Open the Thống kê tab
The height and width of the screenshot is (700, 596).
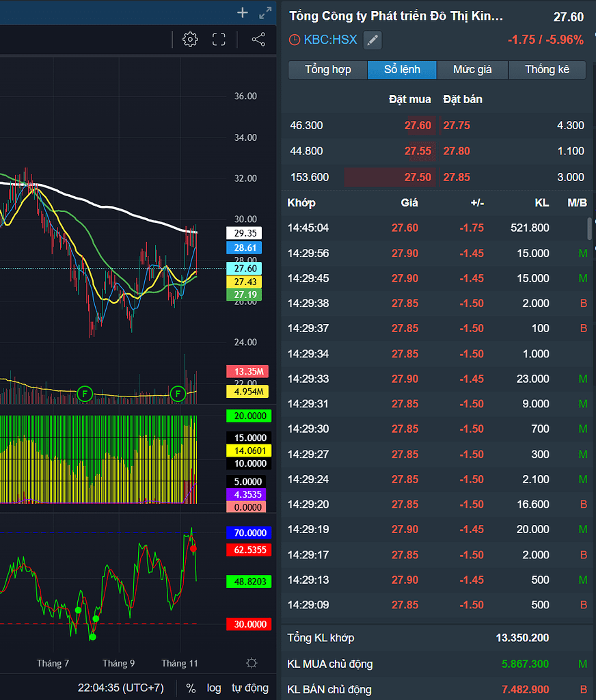click(x=547, y=70)
